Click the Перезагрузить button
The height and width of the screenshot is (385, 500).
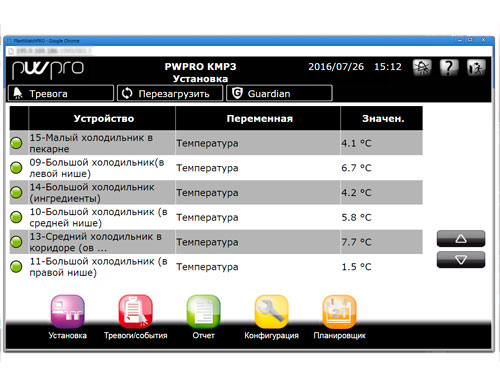pos(170,93)
